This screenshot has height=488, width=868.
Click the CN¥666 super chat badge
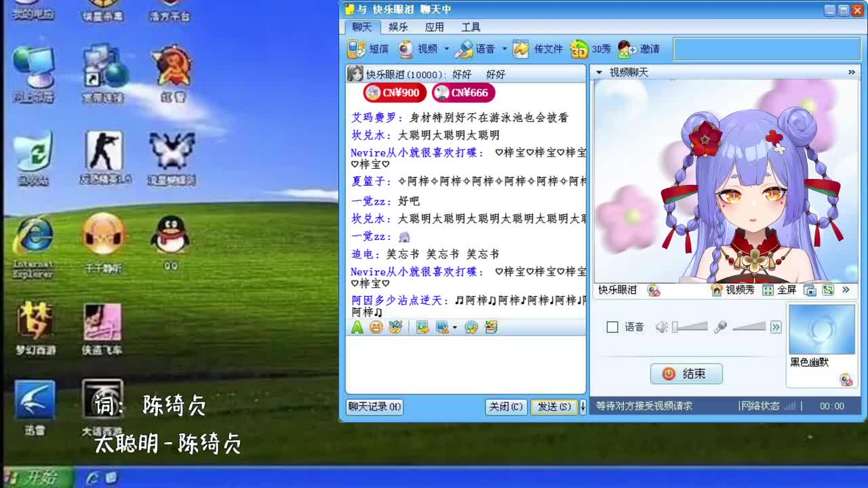463,93
